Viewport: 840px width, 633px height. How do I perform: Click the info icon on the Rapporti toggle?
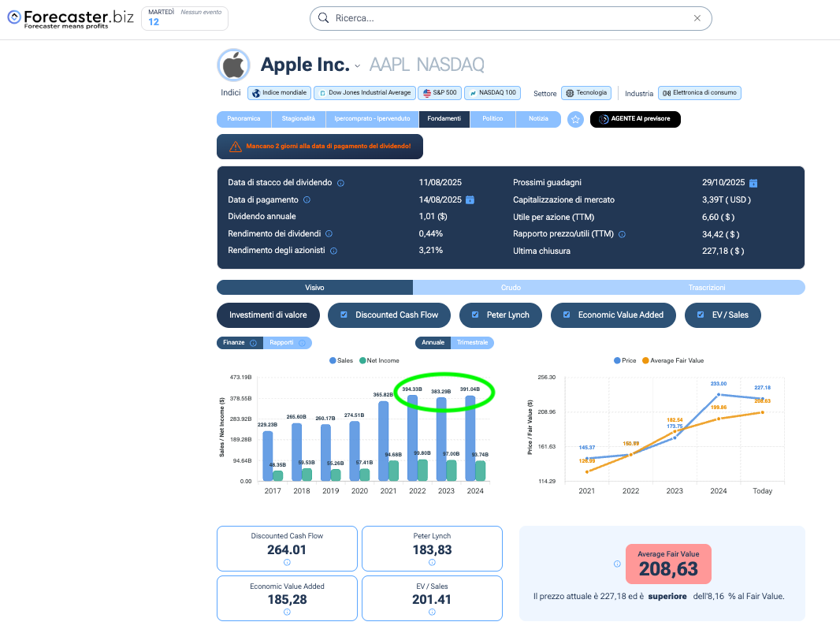click(x=302, y=343)
